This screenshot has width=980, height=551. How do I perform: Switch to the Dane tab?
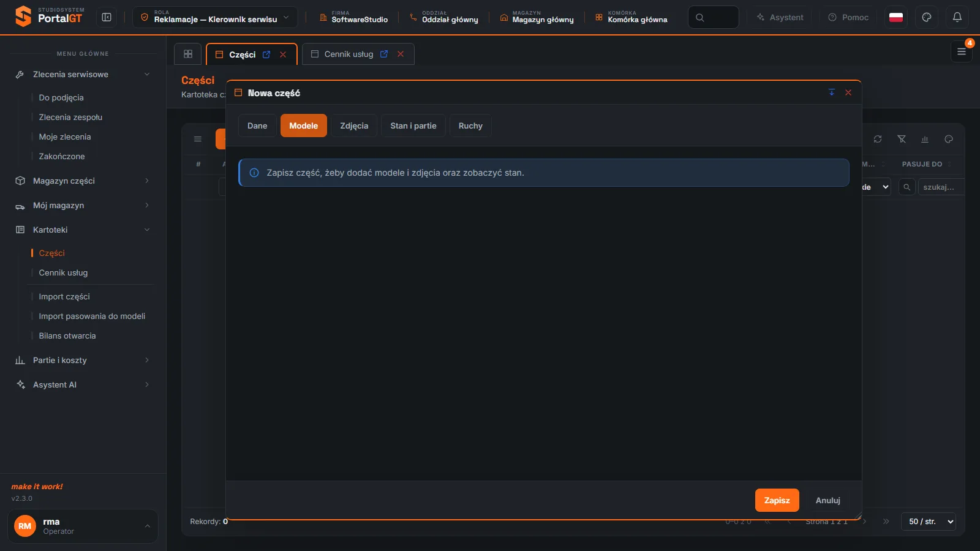point(257,126)
